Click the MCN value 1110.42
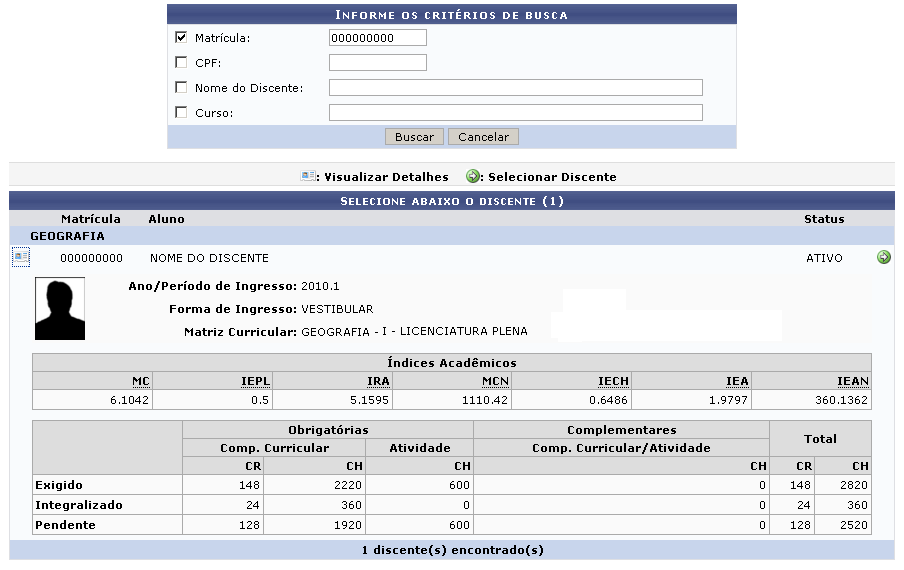The width and height of the screenshot is (904, 570). pyautogui.click(x=484, y=400)
